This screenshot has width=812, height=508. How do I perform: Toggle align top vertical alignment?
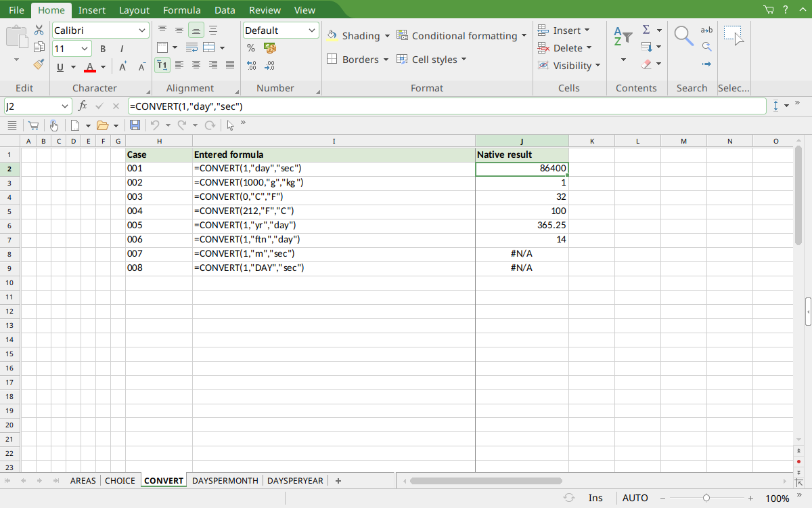pyautogui.click(x=162, y=30)
